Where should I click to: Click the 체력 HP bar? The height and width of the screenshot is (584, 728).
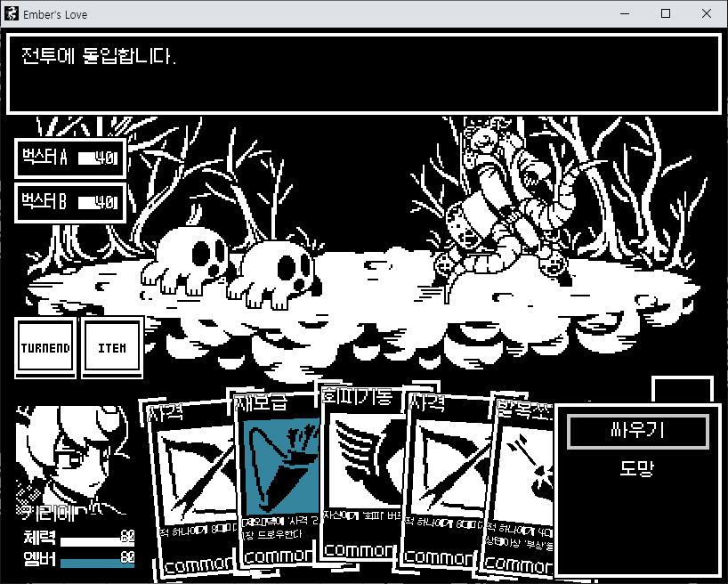point(96,539)
